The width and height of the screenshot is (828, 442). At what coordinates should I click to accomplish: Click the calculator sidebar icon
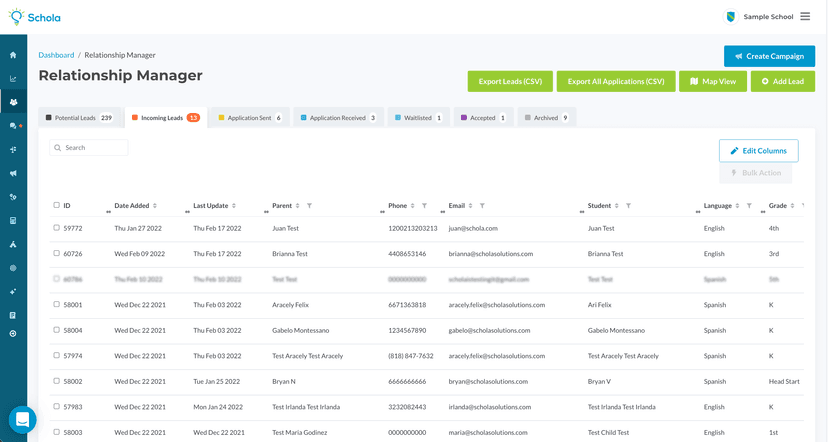pyautogui.click(x=13, y=221)
